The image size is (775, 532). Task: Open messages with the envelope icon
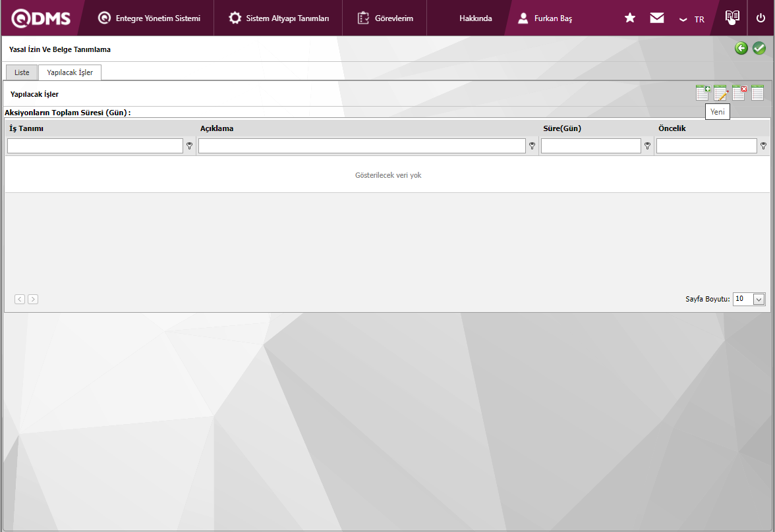pyautogui.click(x=657, y=18)
